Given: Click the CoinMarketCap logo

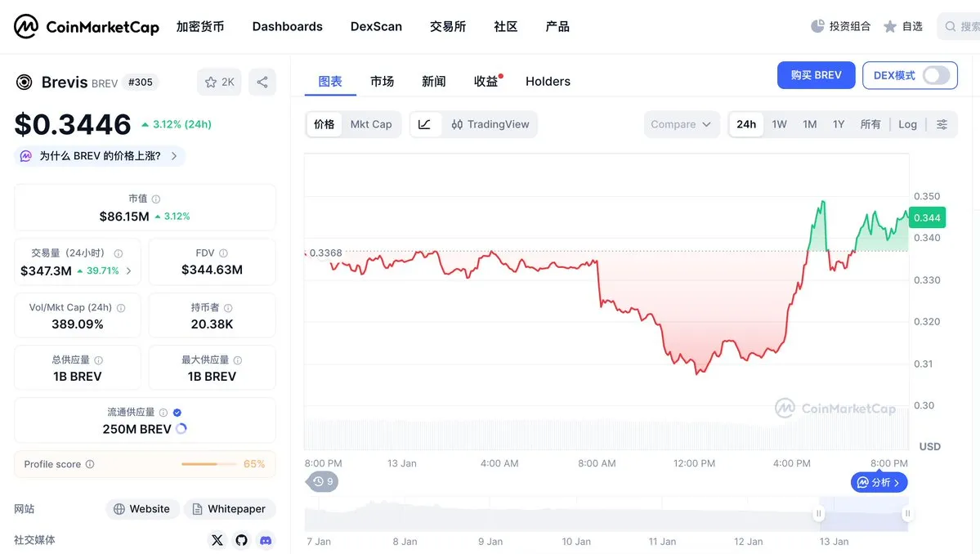Looking at the screenshot, I should click(x=87, y=26).
